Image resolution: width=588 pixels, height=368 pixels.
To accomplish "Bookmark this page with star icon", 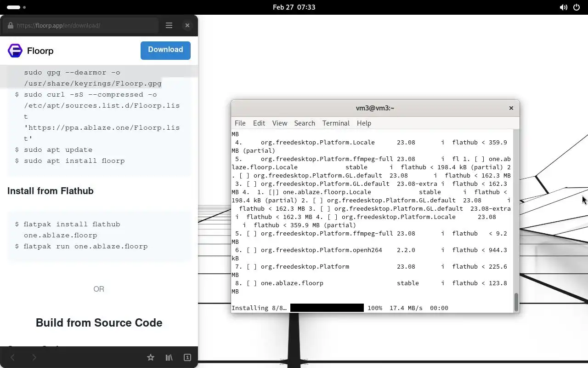I will click(151, 357).
